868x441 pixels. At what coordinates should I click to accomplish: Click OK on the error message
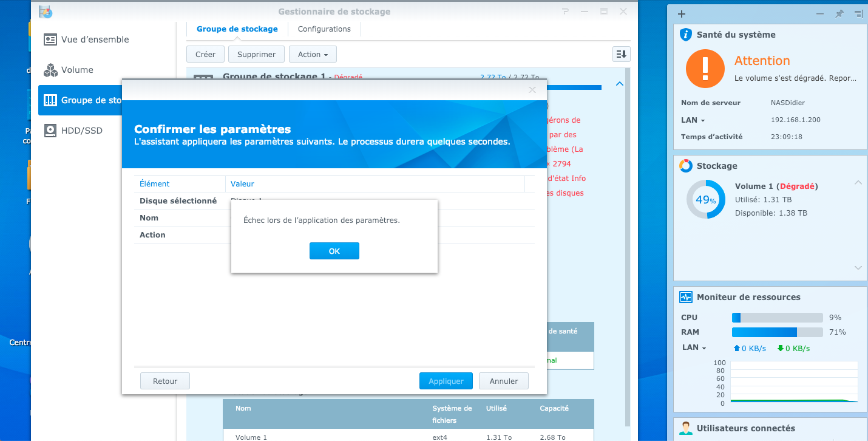click(334, 251)
